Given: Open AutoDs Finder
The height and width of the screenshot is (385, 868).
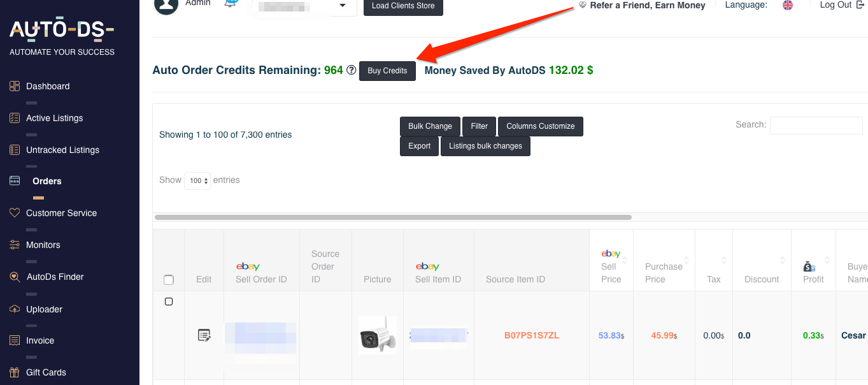Looking at the screenshot, I should click(x=55, y=277).
